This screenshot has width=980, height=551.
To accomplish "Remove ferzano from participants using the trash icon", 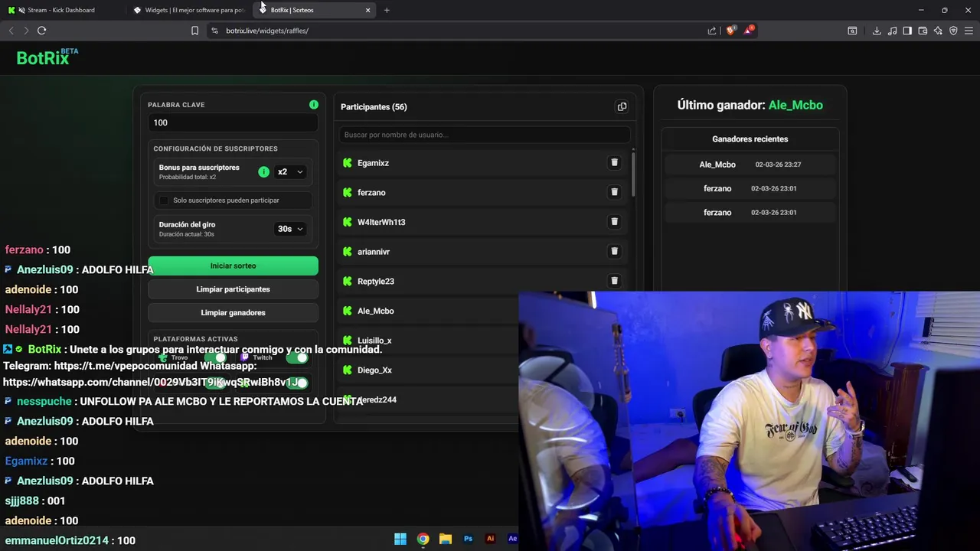I will [x=614, y=192].
